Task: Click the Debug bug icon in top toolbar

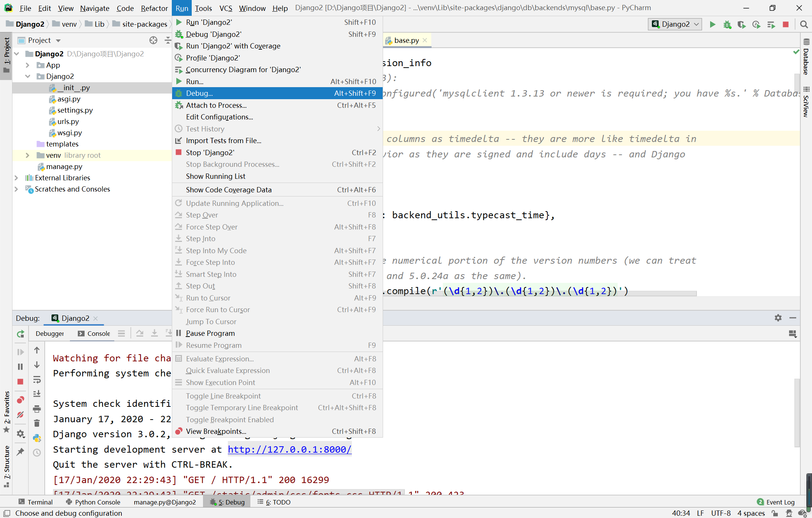Action: (727, 24)
